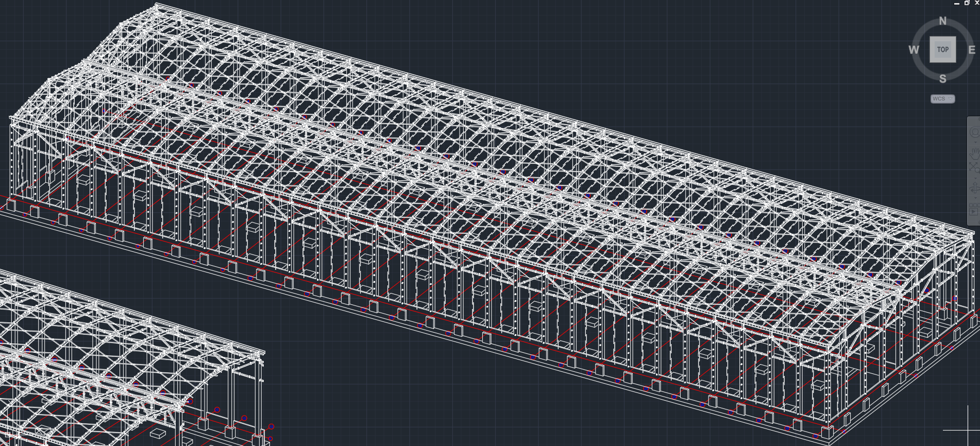Rotate view to North on the compass
The height and width of the screenshot is (446, 980).
click(x=942, y=21)
